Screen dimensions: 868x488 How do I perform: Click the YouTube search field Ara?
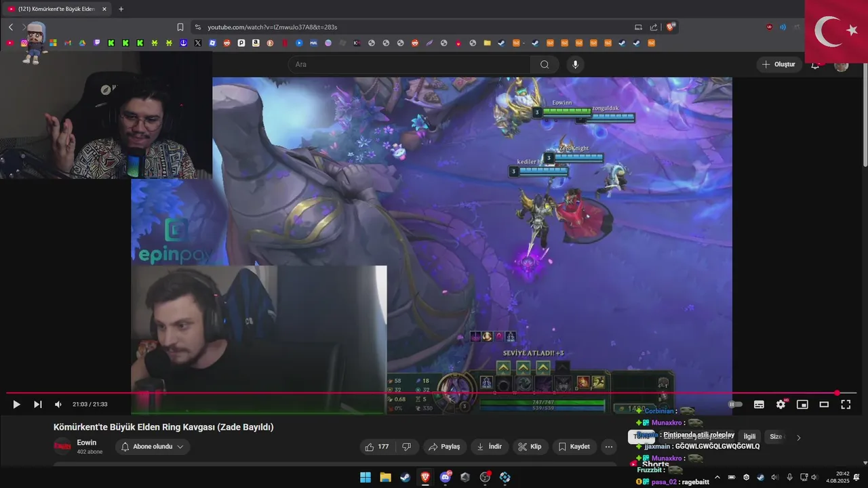(x=410, y=64)
